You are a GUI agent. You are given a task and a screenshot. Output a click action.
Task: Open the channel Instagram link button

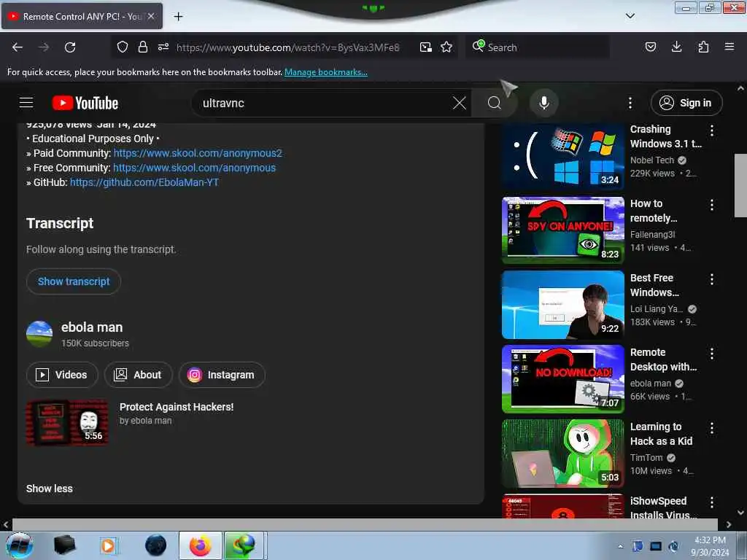coord(222,375)
